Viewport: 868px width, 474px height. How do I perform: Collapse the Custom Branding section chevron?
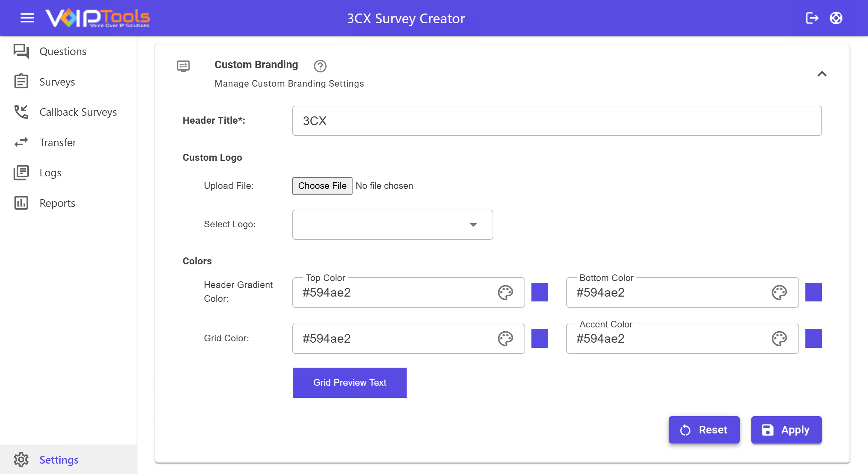pyautogui.click(x=822, y=74)
